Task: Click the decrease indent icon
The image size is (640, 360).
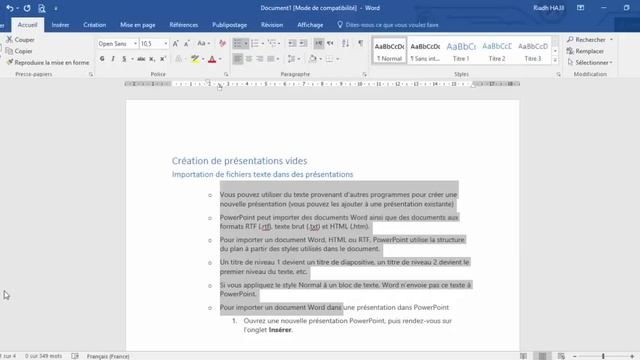Action: click(x=292, y=43)
